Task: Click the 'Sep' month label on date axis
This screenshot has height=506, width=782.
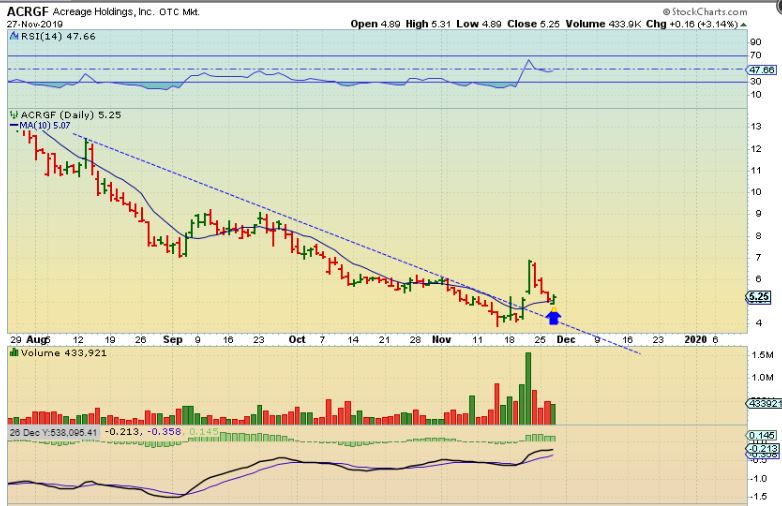Action: [173, 340]
